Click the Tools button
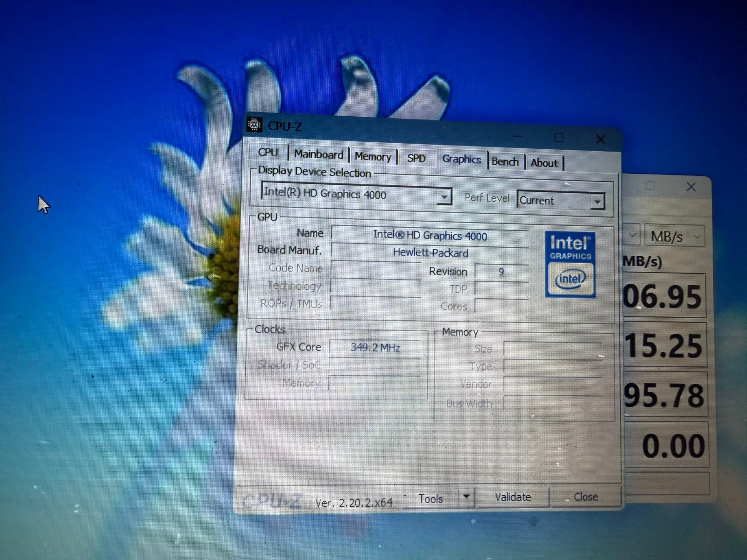The width and height of the screenshot is (747, 560). 430,499
